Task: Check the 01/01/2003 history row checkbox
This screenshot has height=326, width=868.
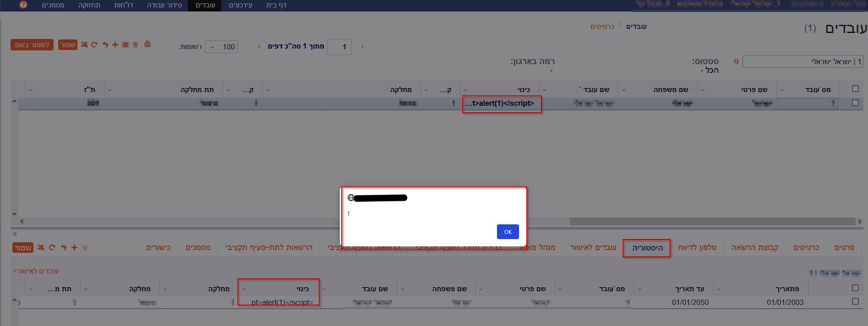Action: (x=855, y=301)
